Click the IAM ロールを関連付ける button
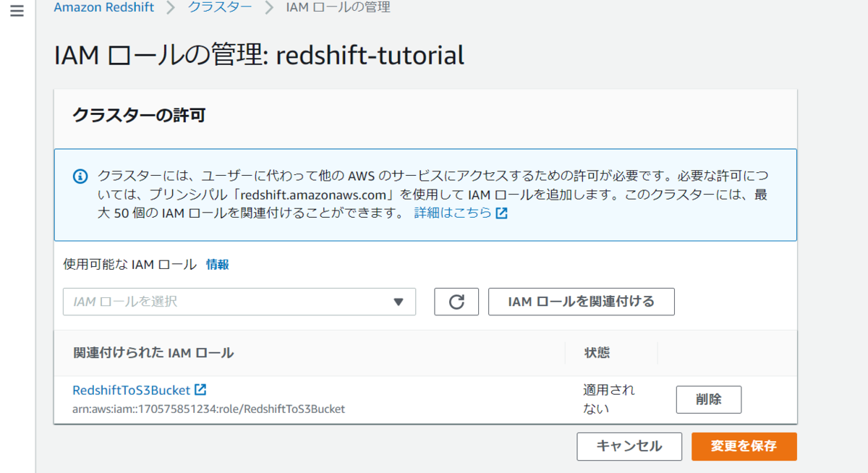The image size is (868, 473). point(582,302)
